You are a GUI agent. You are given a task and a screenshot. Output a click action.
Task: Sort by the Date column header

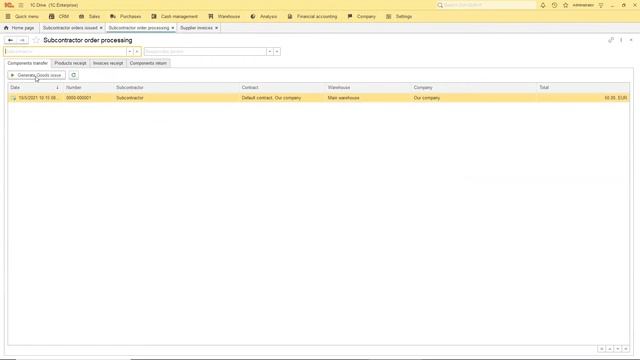[35, 87]
